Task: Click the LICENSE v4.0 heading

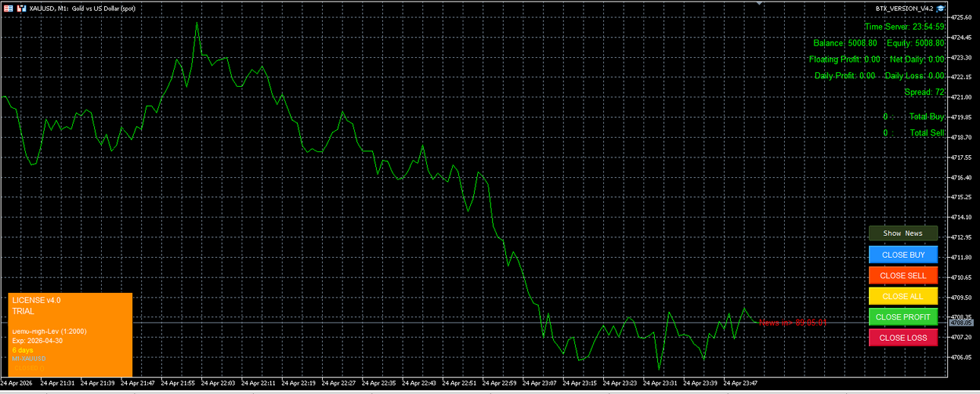Action: pyautogui.click(x=36, y=300)
